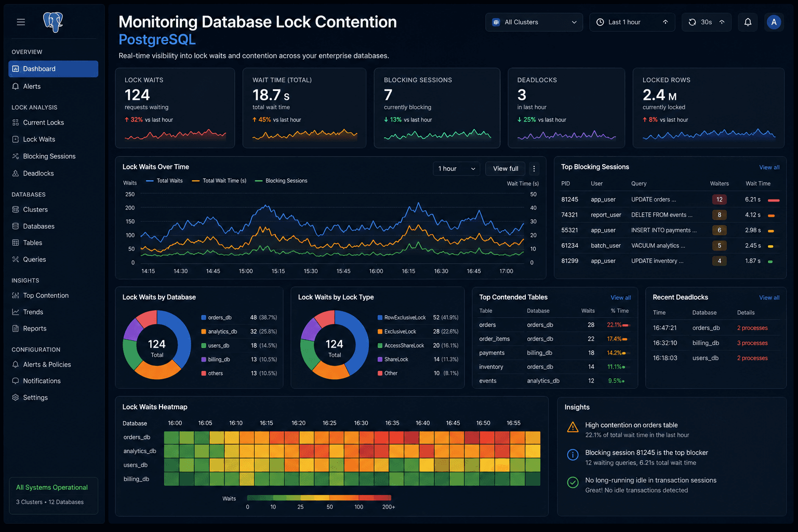The height and width of the screenshot is (532, 798).
Task: Open the 2 processes link for 16:47:21 deadlock
Action: coord(752,328)
